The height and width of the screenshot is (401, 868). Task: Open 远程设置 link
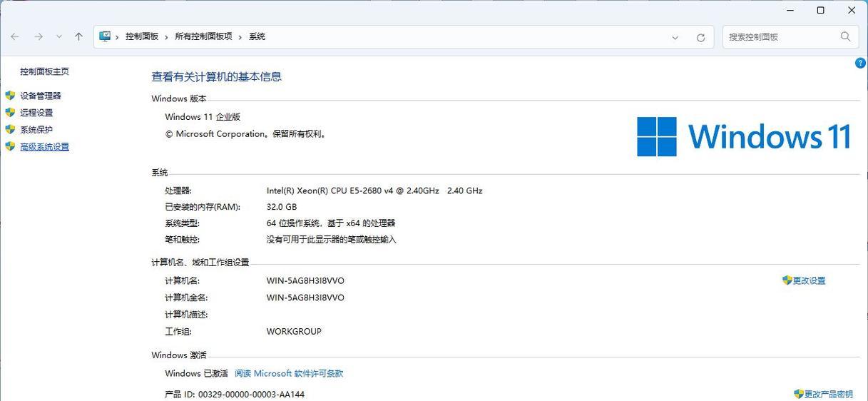tap(36, 113)
